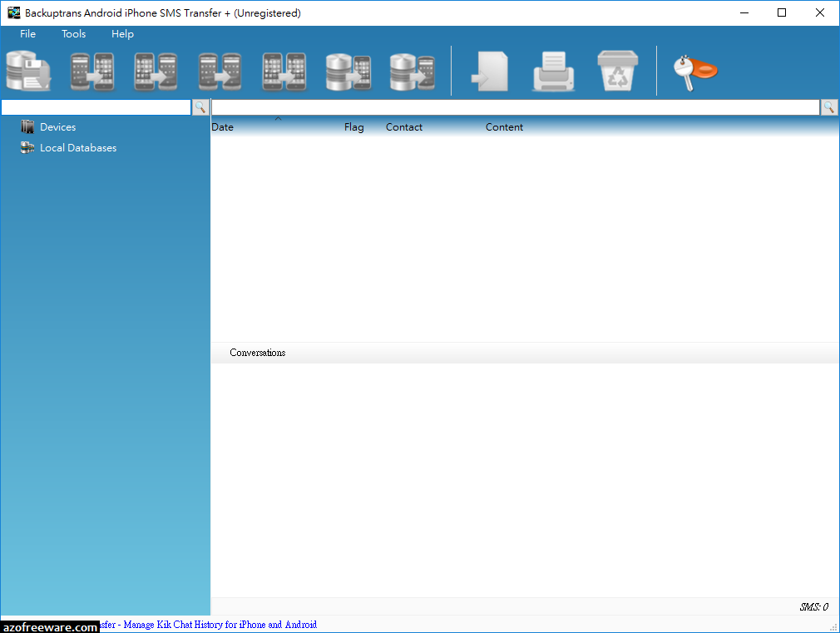Click the Contact column header
Screen dimensions: 840x633
coord(404,127)
